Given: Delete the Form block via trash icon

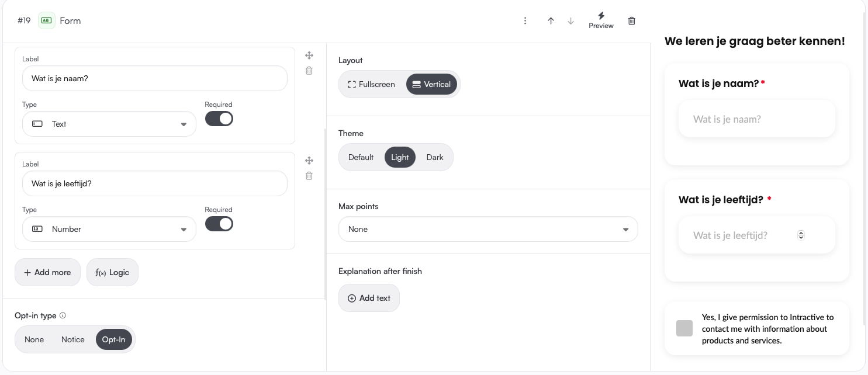Looking at the screenshot, I should click(631, 21).
